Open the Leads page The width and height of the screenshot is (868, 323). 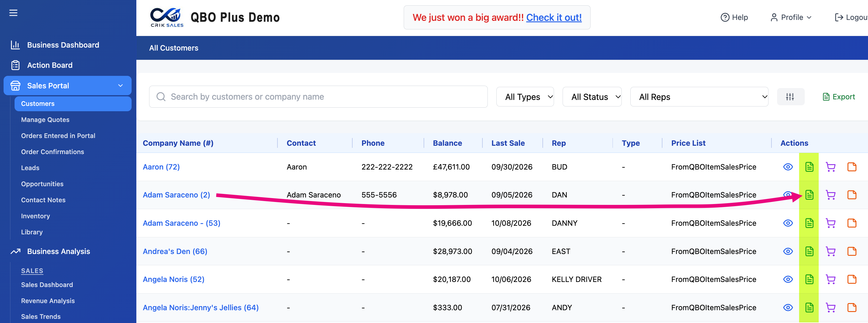[30, 168]
